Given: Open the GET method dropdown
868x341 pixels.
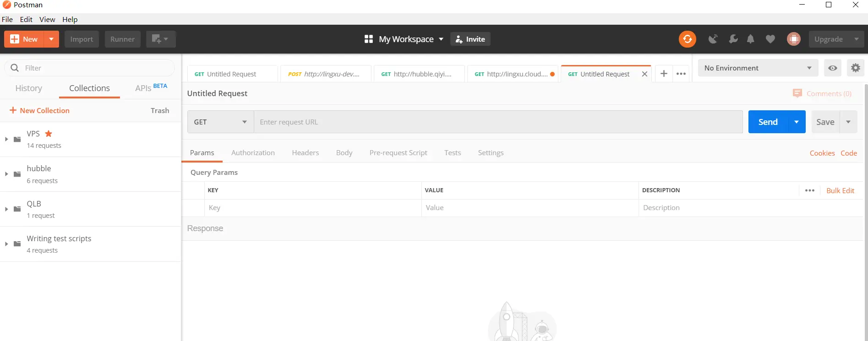Looking at the screenshot, I should [220, 122].
